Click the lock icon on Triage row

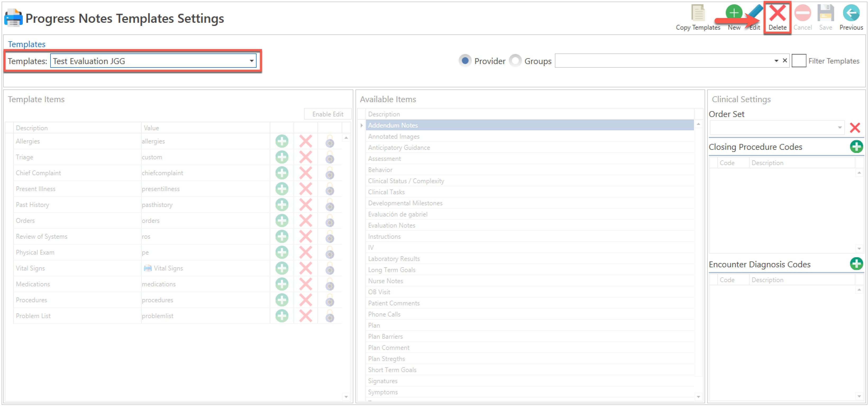point(330,157)
